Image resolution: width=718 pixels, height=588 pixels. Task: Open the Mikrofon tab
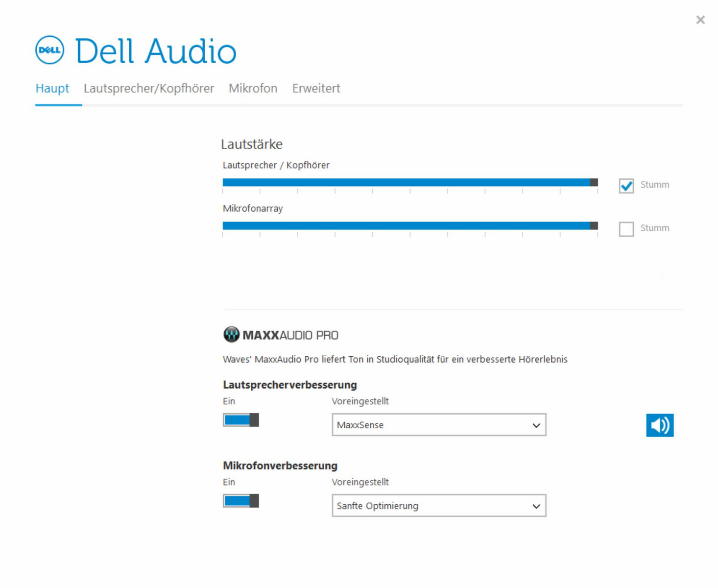coord(253,88)
